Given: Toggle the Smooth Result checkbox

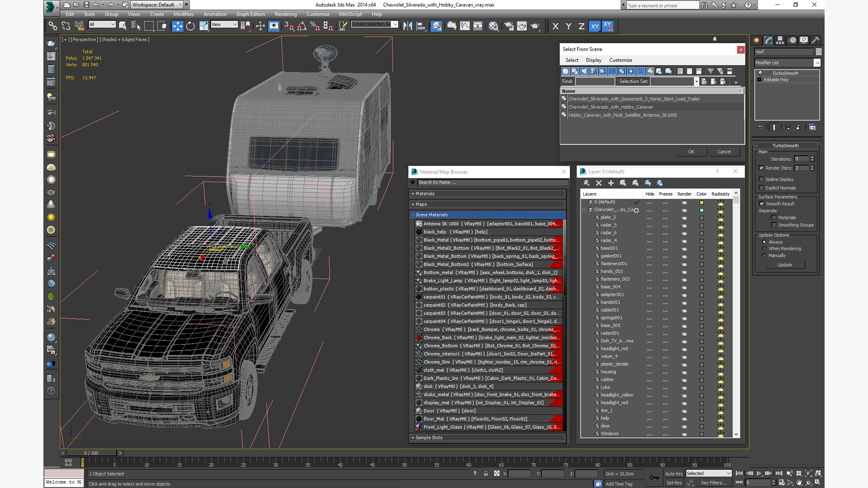Looking at the screenshot, I should (762, 204).
